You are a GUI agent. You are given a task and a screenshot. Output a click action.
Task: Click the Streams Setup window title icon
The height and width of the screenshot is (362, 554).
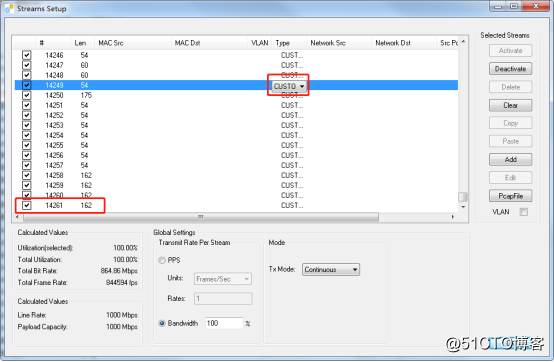tap(9, 8)
